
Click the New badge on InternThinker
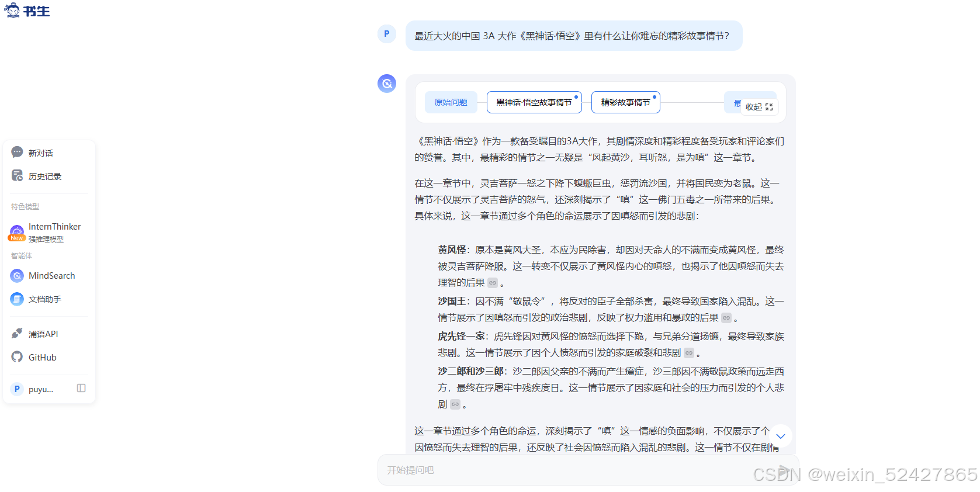pyautogui.click(x=17, y=238)
